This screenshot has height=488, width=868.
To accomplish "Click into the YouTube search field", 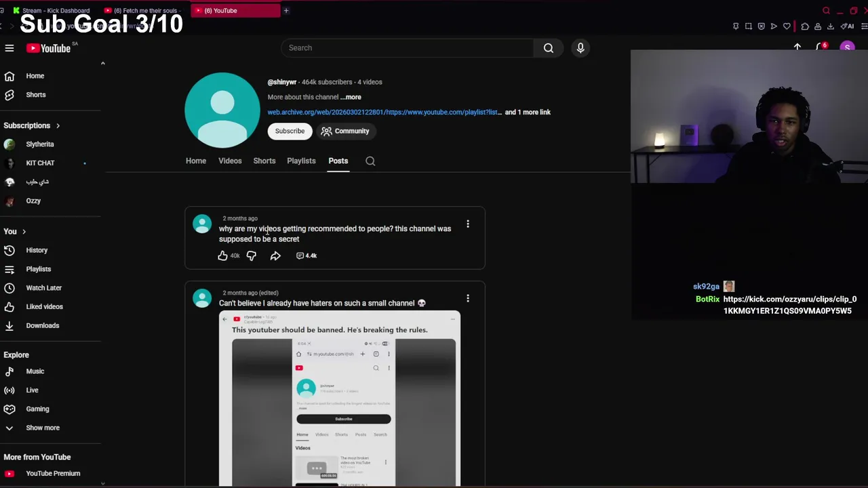I will click(x=408, y=48).
